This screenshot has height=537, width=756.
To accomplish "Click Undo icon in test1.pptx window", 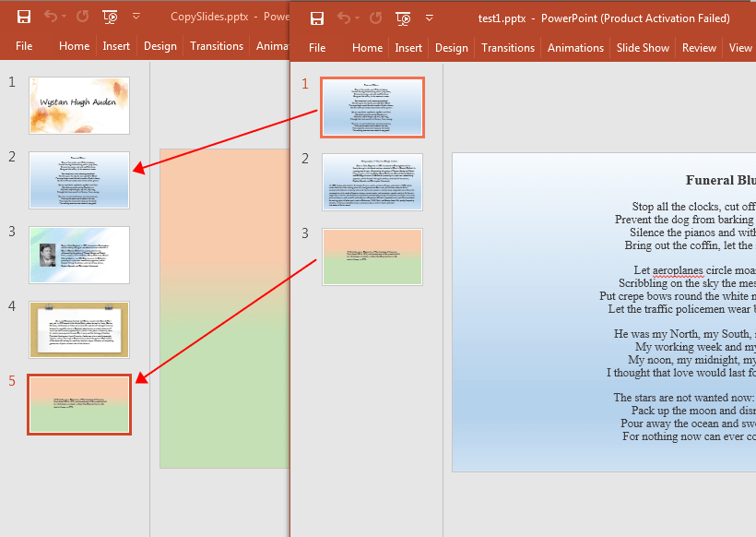I will tap(343, 18).
